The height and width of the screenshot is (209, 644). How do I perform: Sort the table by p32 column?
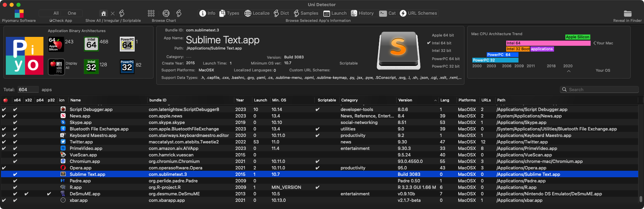point(51,100)
